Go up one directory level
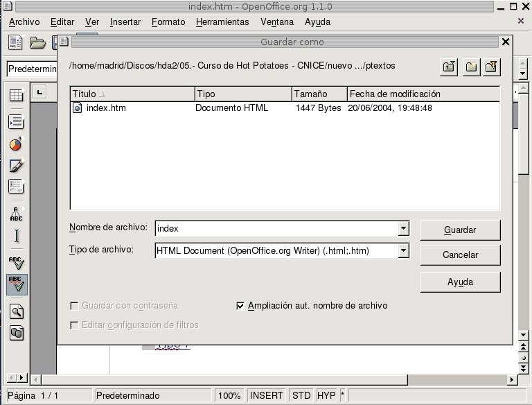 tap(450, 67)
